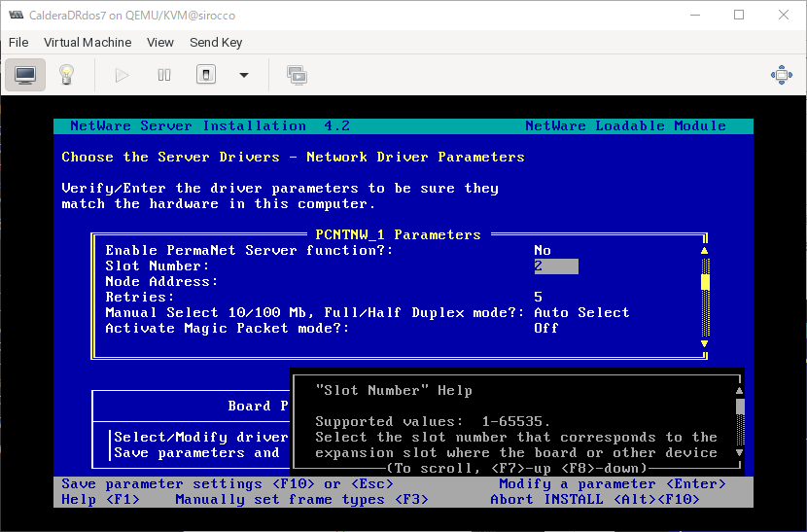The height and width of the screenshot is (532, 807).
Task: Expand the shutdown options dropdown arrow
Action: click(244, 75)
